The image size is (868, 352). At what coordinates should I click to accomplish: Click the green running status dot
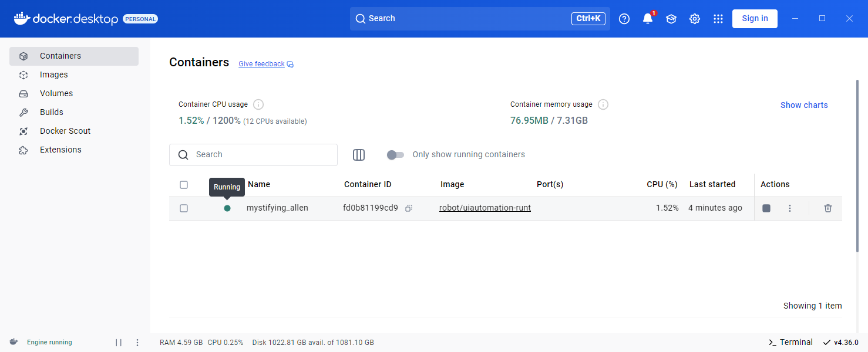[227, 208]
